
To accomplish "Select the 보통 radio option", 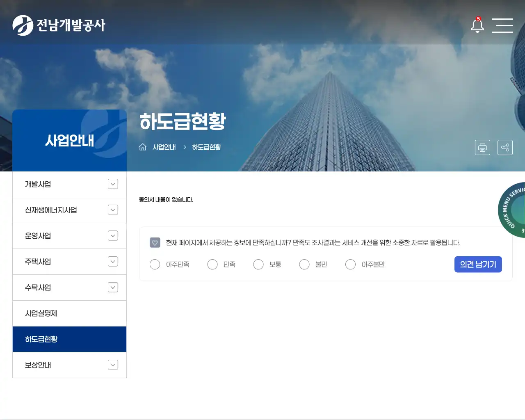I will point(258,265).
